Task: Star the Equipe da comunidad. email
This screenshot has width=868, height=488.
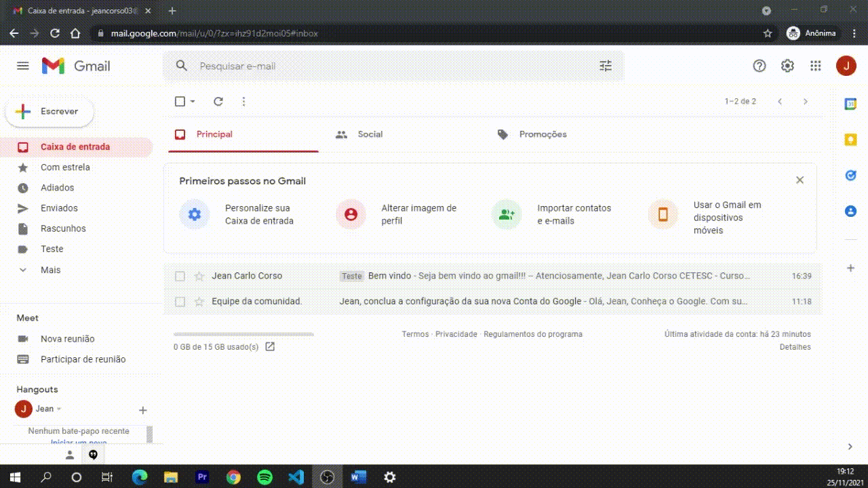Action: (x=199, y=302)
